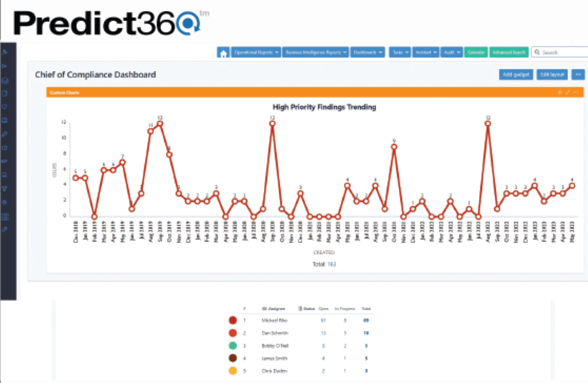This screenshot has width=588, height=383.
Task: Expand the Operational Reports dropdown
Action: (256, 52)
